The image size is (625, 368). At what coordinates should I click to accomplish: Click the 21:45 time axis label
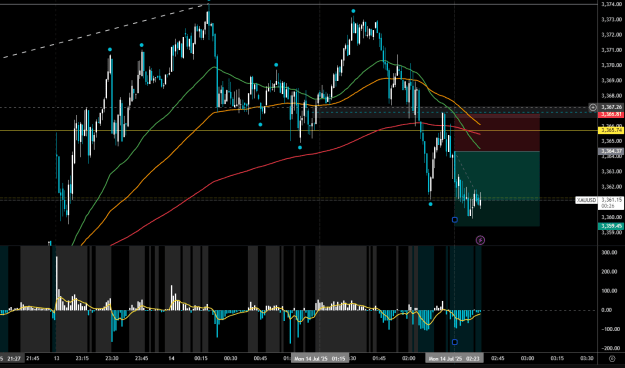click(x=33, y=358)
